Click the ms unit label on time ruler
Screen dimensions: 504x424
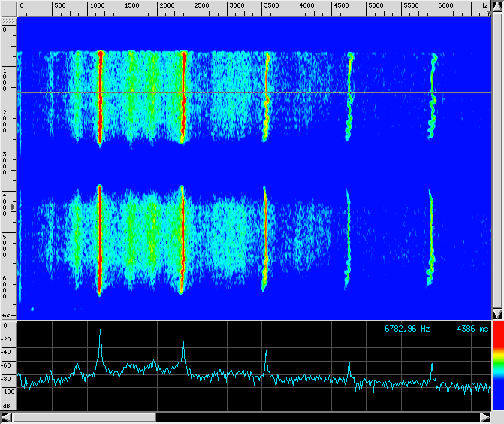(x=6, y=316)
